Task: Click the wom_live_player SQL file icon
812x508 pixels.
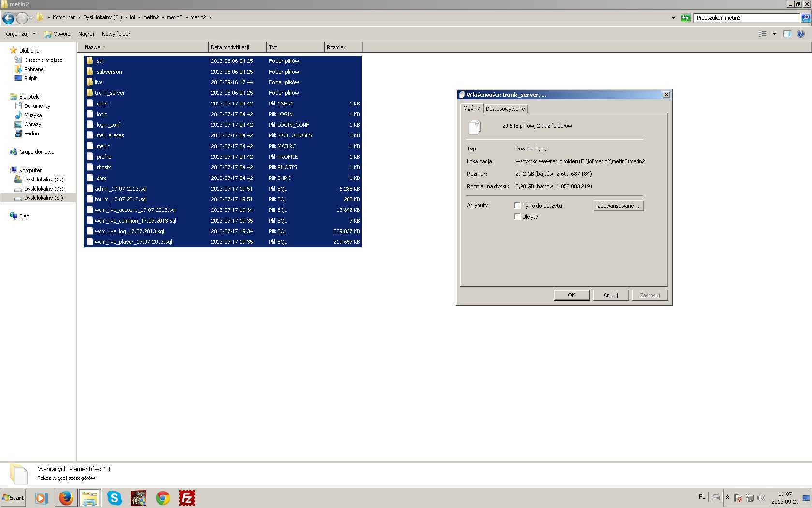Action: (89, 242)
